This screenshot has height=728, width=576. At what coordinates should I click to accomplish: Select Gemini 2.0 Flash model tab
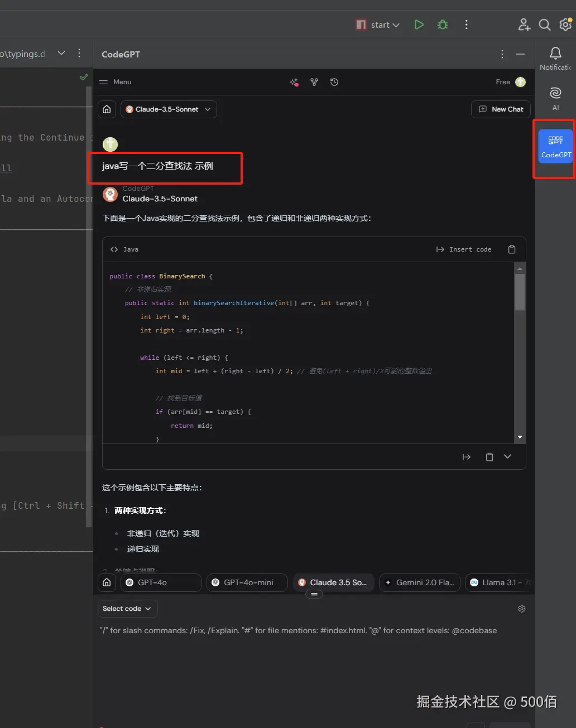tap(420, 582)
